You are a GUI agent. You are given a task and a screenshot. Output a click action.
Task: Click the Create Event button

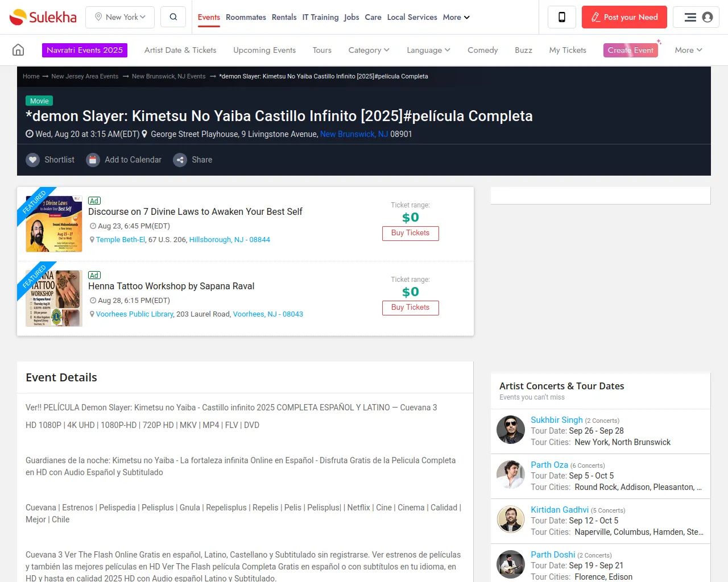point(631,50)
